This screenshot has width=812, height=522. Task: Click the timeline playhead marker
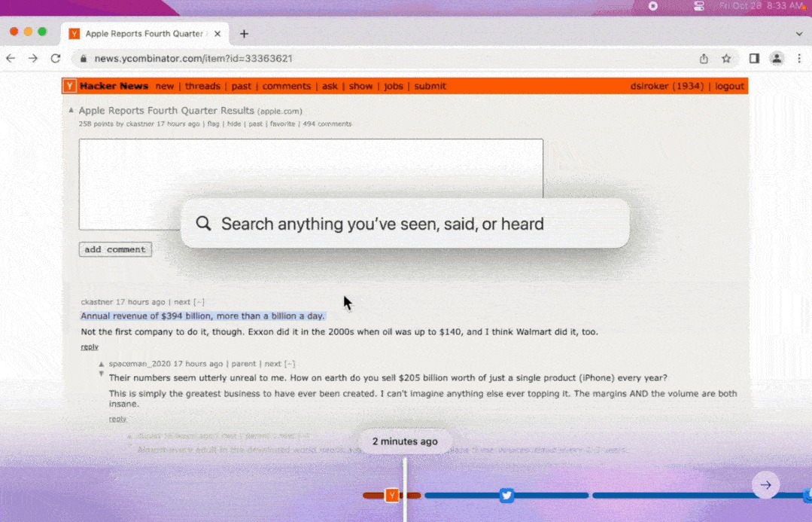click(x=405, y=489)
